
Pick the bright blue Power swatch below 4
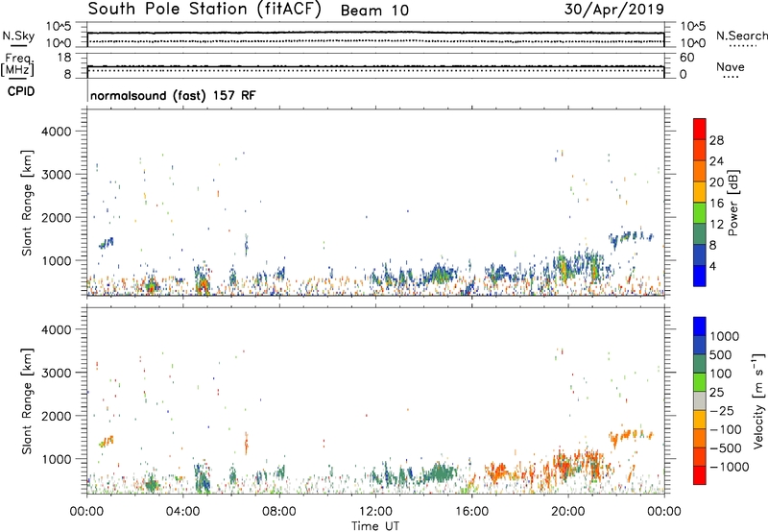pyautogui.click(x=700, y=277)
